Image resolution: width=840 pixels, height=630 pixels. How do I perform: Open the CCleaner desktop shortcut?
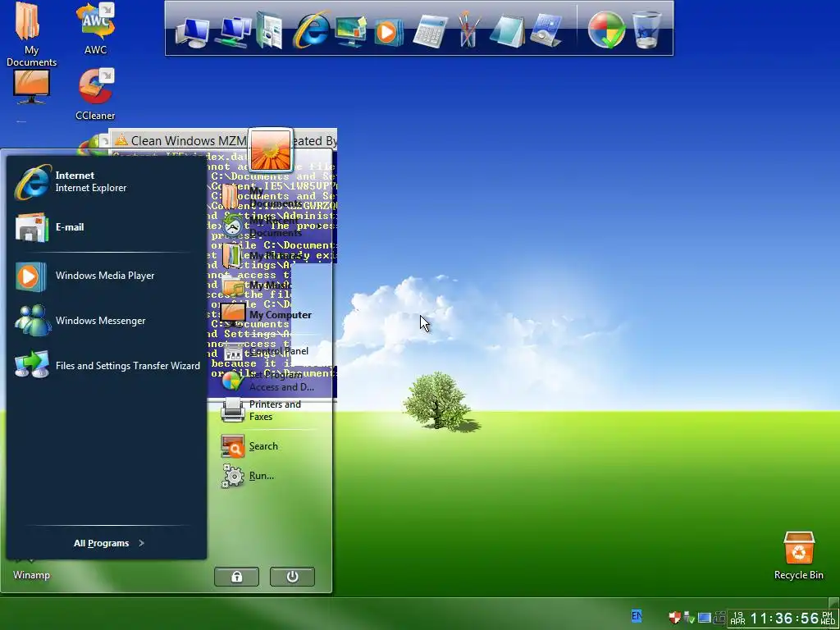point(95,94)
